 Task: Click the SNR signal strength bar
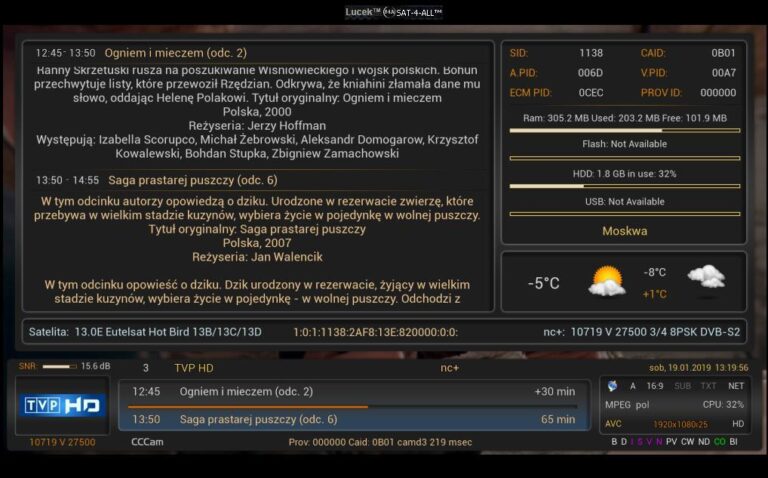coord(59,366)
